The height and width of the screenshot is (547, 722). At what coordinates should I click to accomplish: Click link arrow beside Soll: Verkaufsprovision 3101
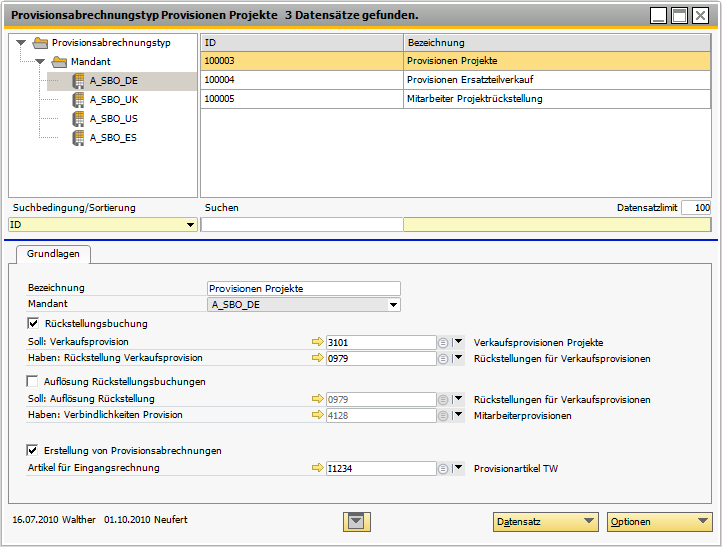click(x=318, y=342)
